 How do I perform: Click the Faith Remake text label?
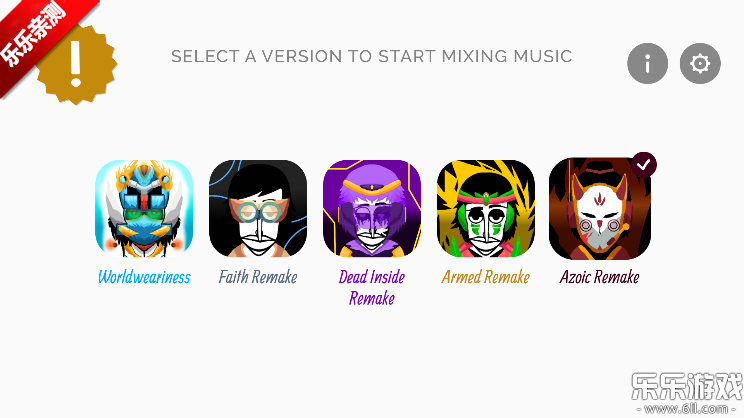click(258, 277)
